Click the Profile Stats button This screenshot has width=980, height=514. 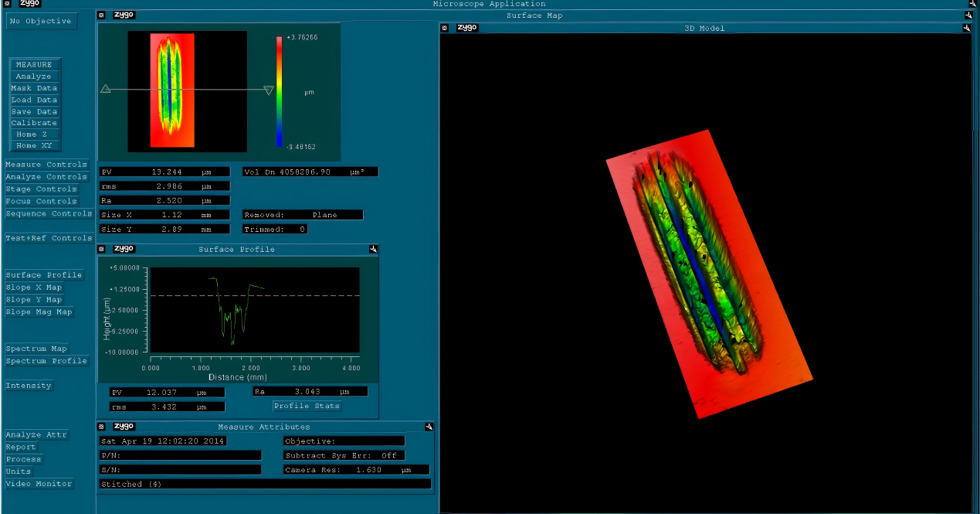(307, 406)
